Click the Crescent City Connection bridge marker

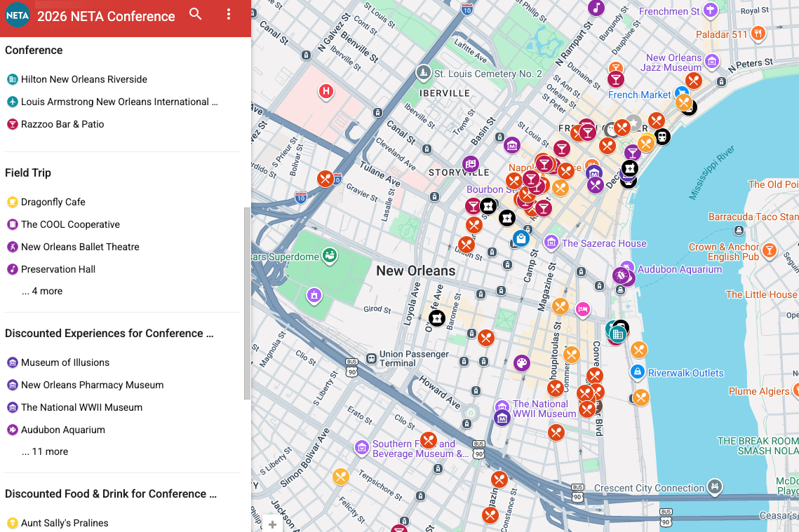715,486
